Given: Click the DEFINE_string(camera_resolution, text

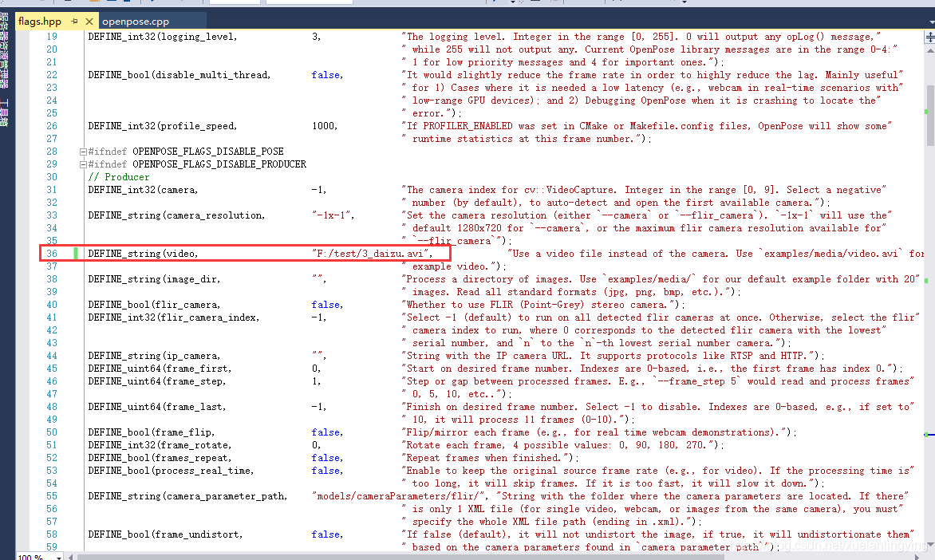Looking at the screenshot, I should 176,215.
